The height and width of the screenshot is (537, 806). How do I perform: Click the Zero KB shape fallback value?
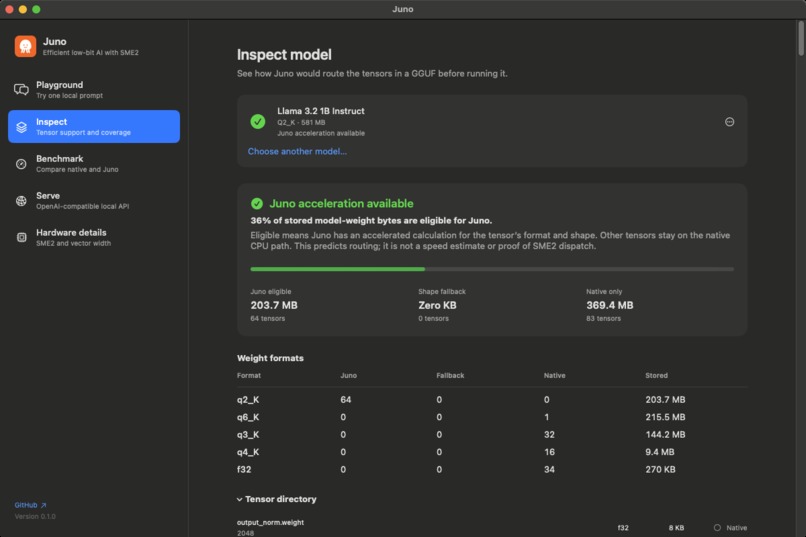[x=437, y=305]
